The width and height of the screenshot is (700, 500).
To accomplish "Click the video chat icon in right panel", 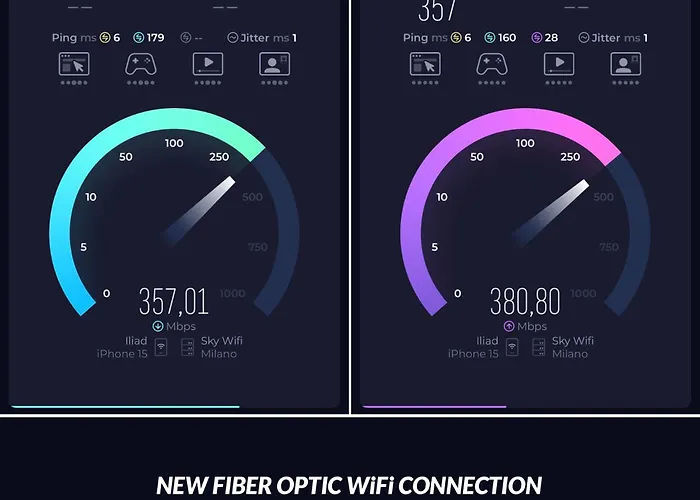I will coord(625,63).
